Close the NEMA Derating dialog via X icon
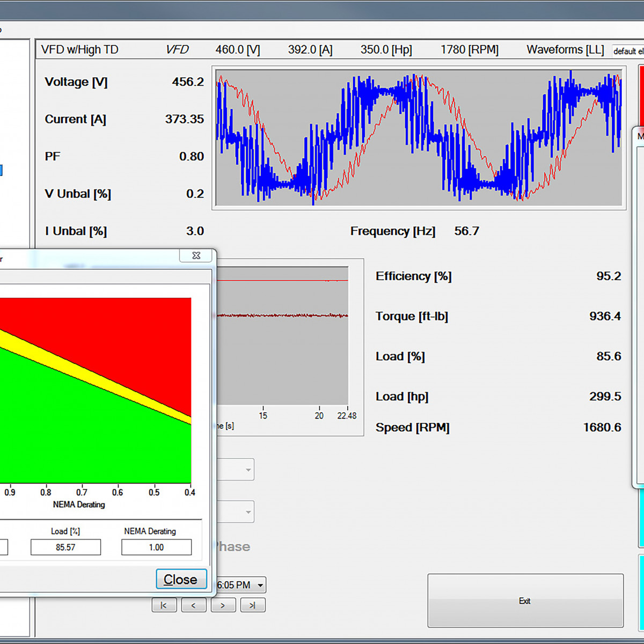 point(196,256)
